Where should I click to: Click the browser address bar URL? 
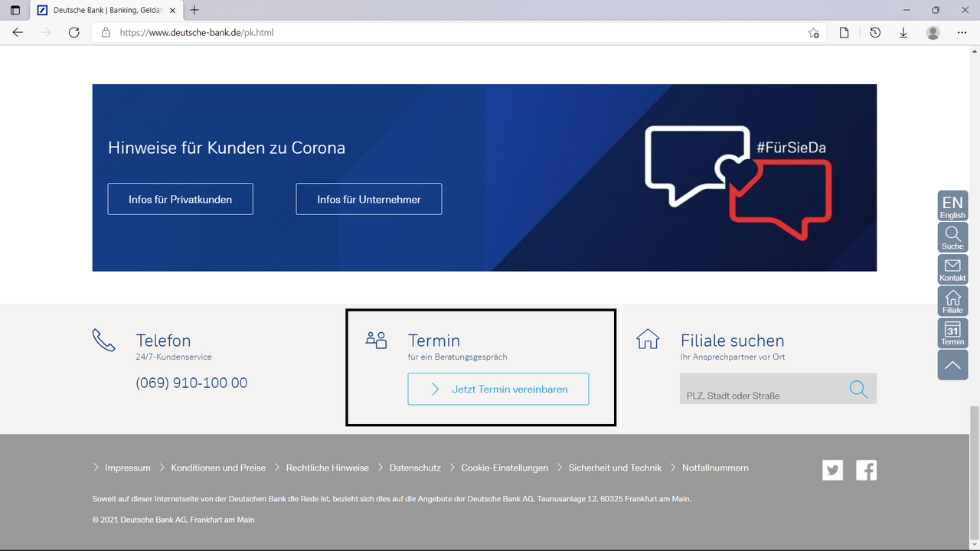[x=197, y=33]
